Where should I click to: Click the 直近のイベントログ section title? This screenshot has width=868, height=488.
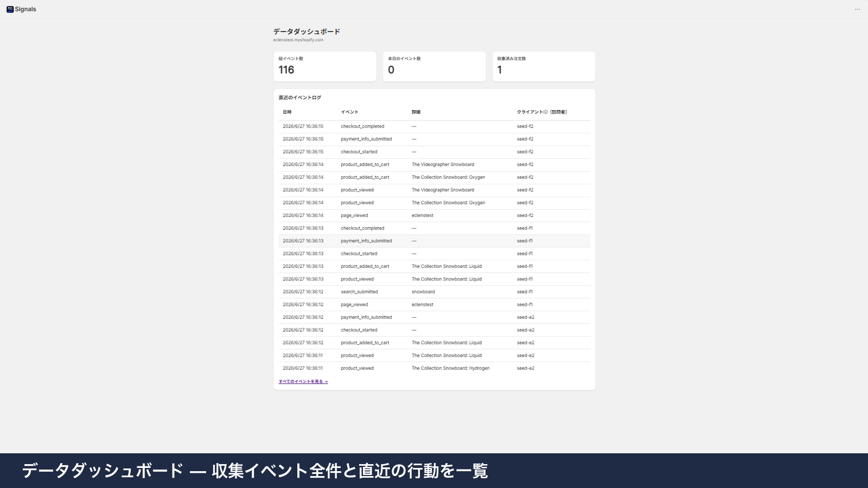(x=300, y=98)
